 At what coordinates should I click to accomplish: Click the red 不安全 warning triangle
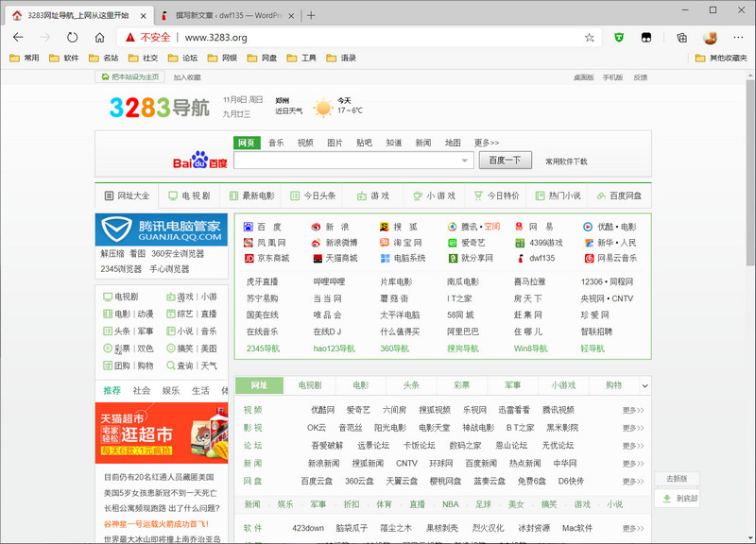(x=130, y=37)
